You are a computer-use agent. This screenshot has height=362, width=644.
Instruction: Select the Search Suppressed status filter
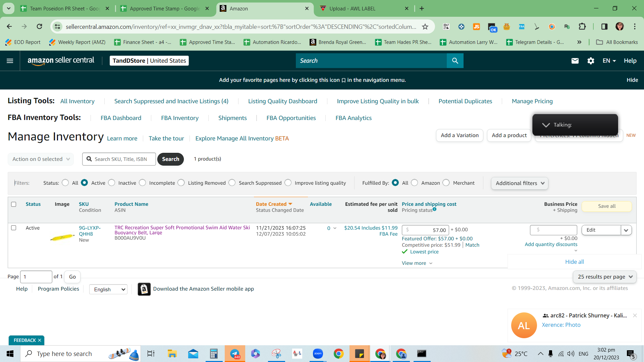(232, 183)
